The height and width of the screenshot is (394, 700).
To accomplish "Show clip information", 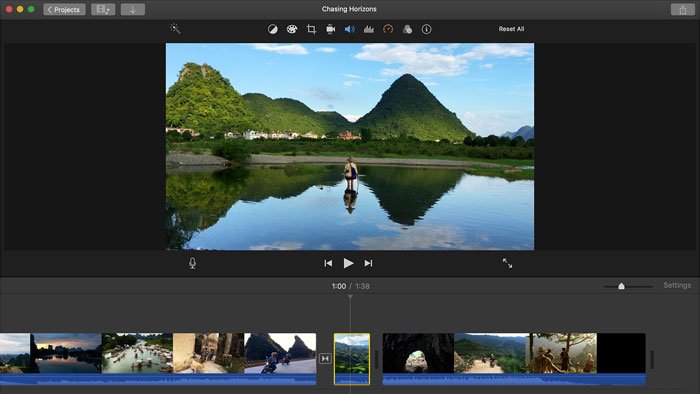I will (x=426, y=29).
